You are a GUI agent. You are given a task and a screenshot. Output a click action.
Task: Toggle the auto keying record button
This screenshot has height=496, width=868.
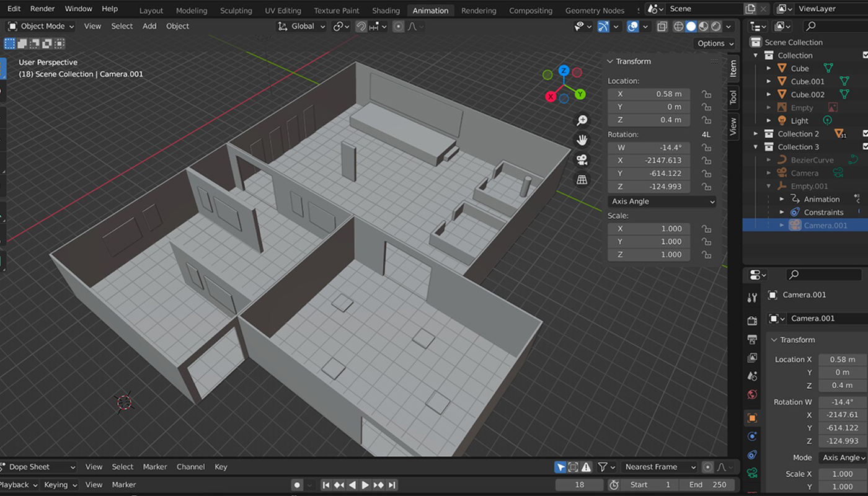pos(297,485)
